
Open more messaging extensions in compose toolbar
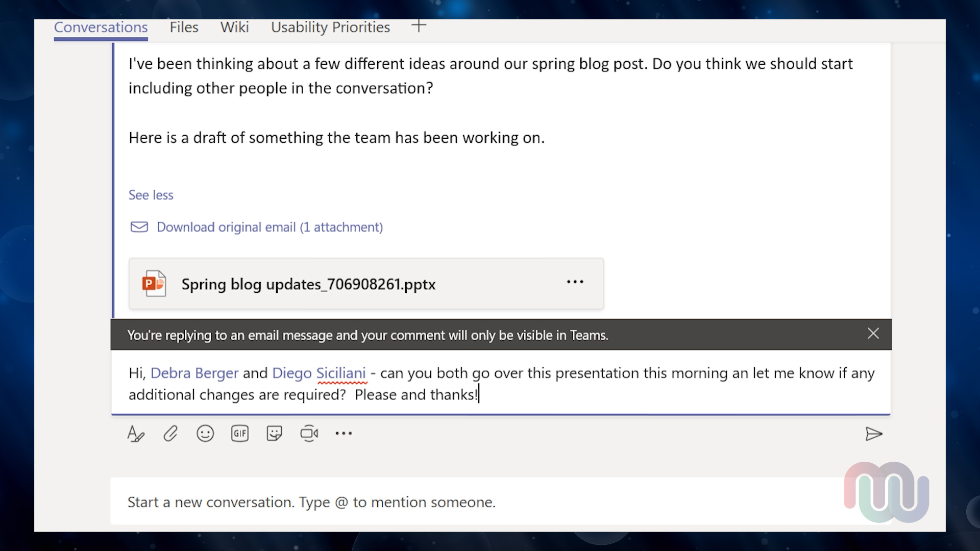[x=344, y=434]
